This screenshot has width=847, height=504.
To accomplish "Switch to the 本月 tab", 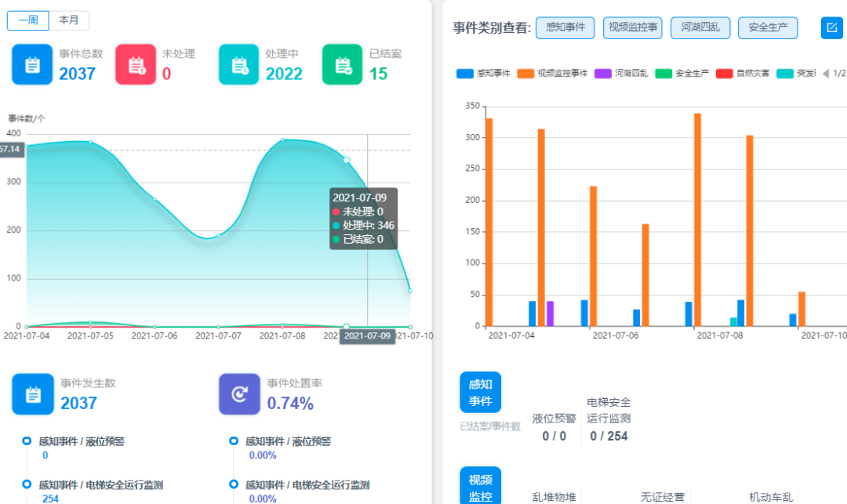I will [69, 20].
